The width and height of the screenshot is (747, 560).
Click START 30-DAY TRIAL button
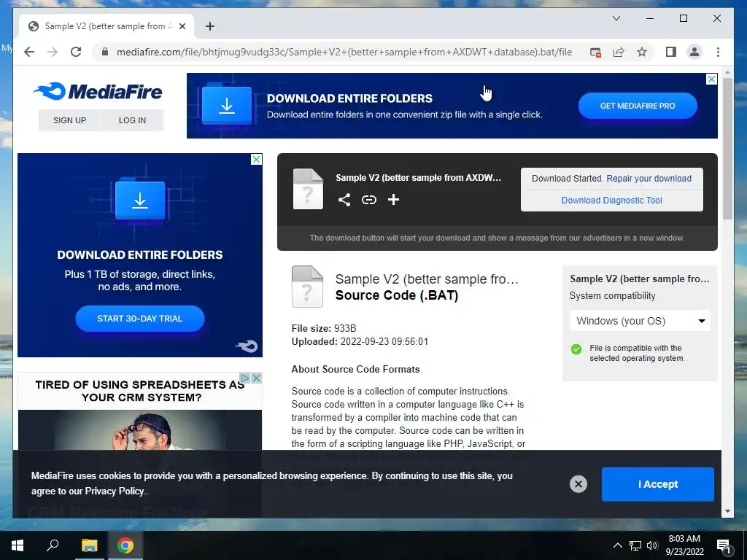tap(139, 319)
